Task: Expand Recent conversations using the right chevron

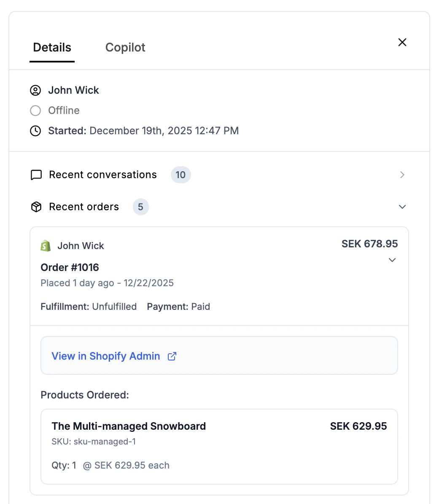Action: (x=402, y=174)
